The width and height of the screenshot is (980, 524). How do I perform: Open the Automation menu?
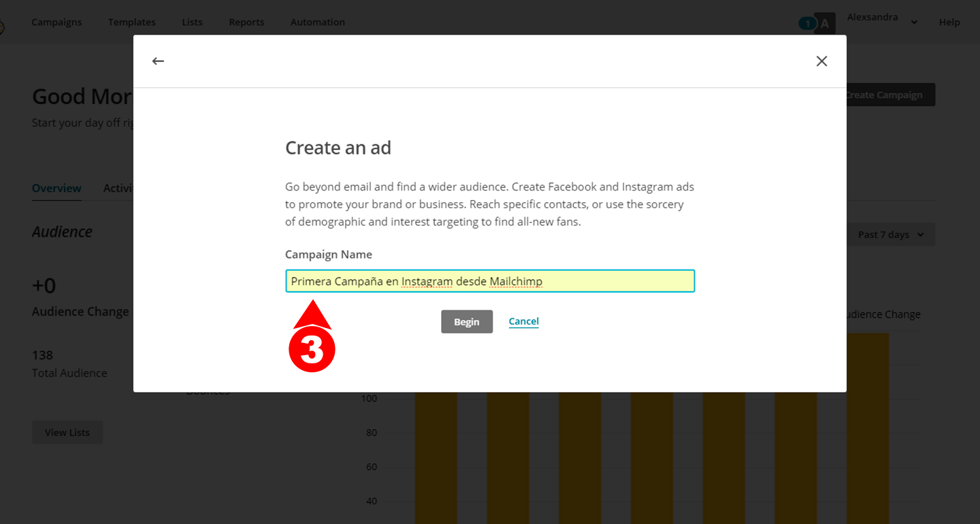pos(318,22)
